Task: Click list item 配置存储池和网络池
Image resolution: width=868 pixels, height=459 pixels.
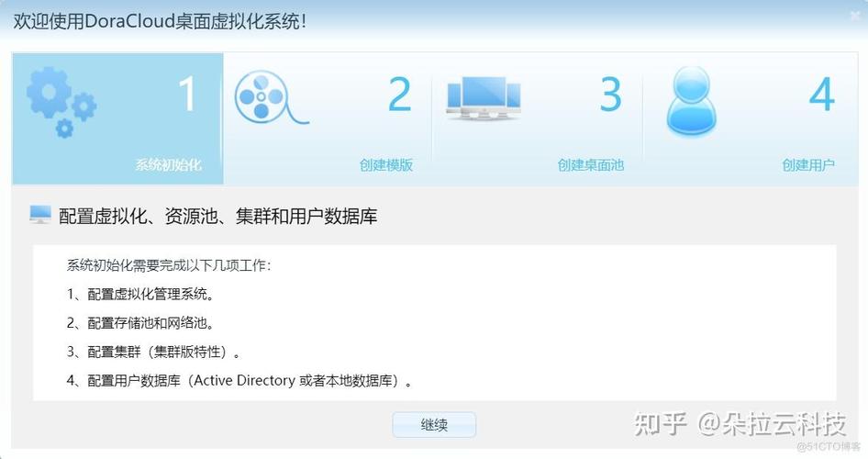Action: [140, 323]
